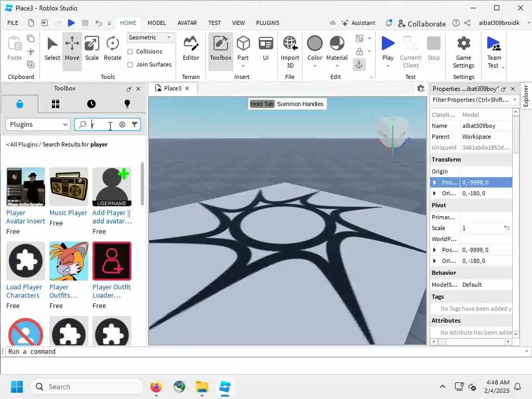
Task: Switch to the PLUGINS ribbon tab
Action: click(x=268, y=23)
